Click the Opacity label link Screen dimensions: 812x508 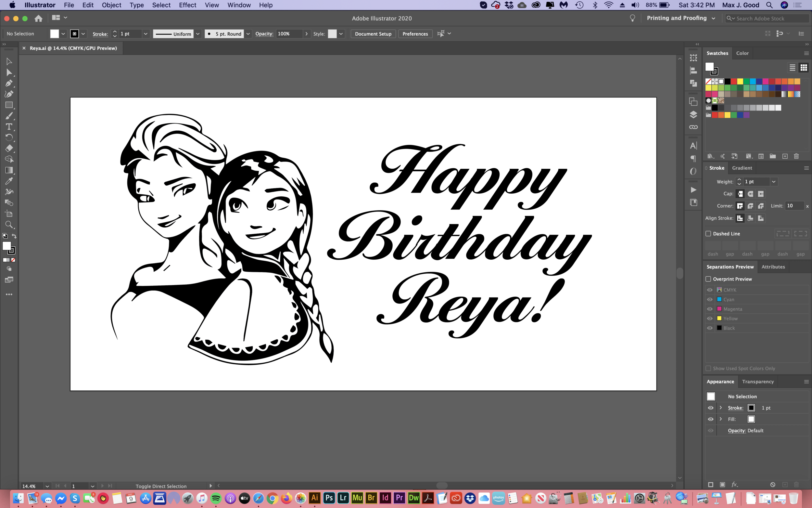pyautogui.click(x=264, y=34)
